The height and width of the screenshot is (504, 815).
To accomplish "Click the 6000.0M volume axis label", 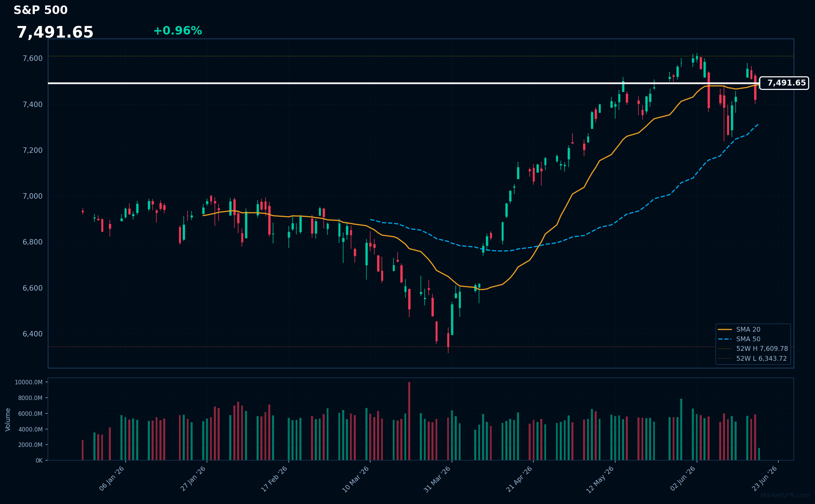I will click(x=30, y=414).
